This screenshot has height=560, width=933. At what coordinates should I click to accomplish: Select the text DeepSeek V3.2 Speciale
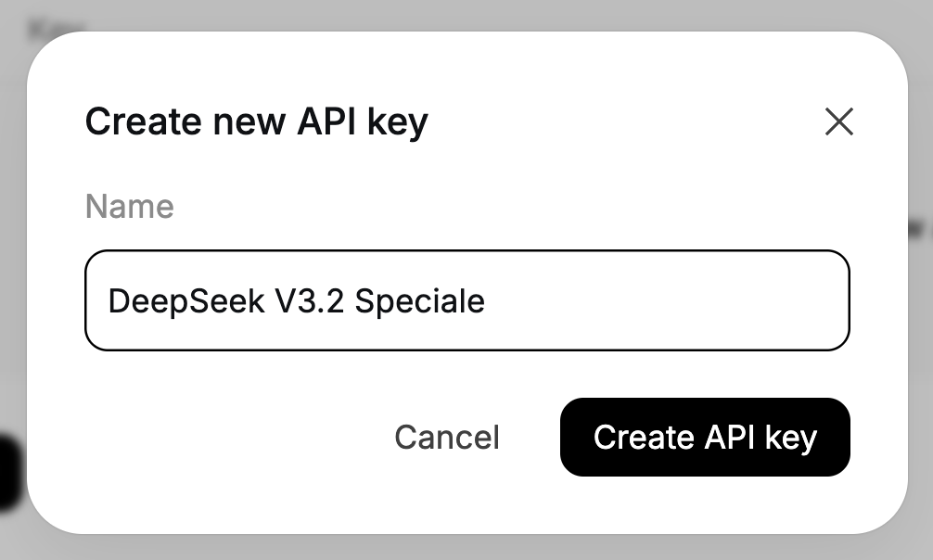click(295, 300)
